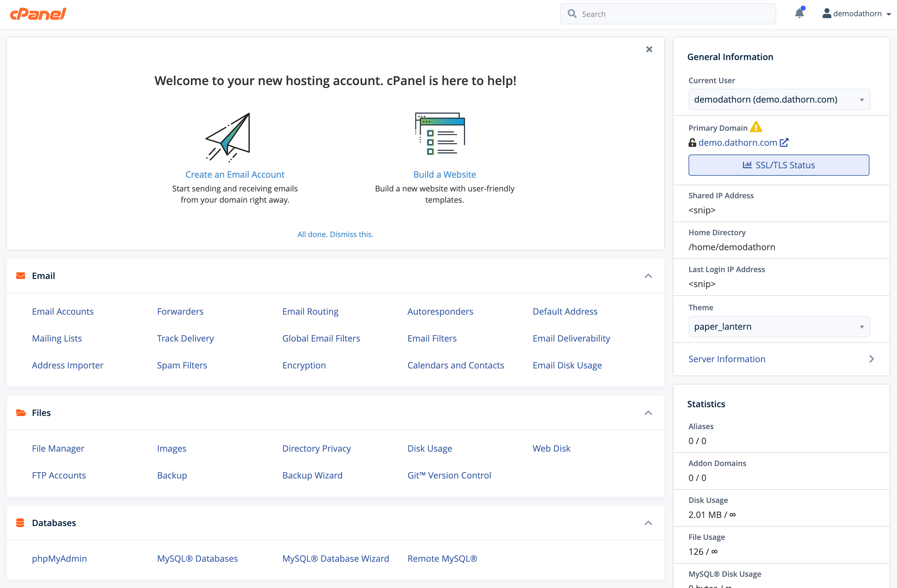
Task: Collapse the Email section
Action: click(648, 276)
